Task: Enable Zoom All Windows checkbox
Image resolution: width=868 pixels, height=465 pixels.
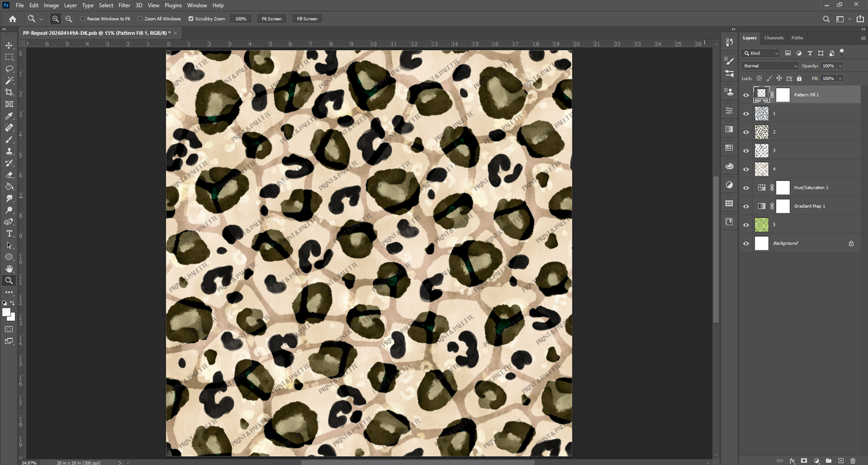Action: point(141,19)
